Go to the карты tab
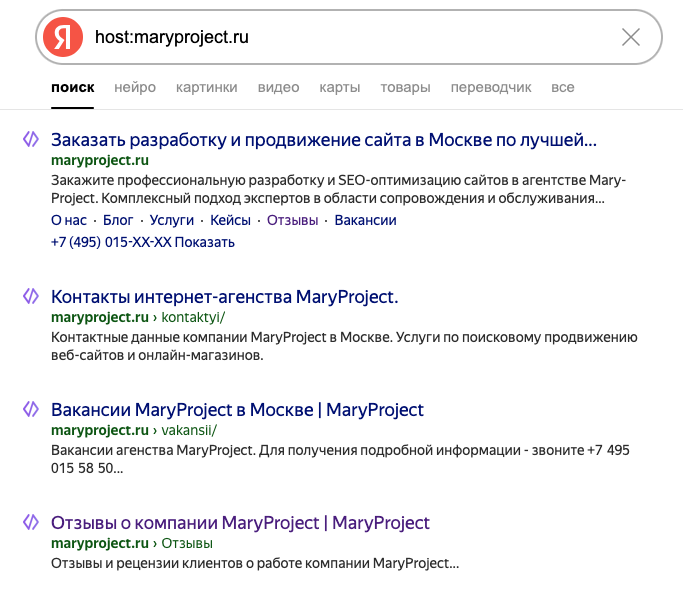 [x=340, y=87]
